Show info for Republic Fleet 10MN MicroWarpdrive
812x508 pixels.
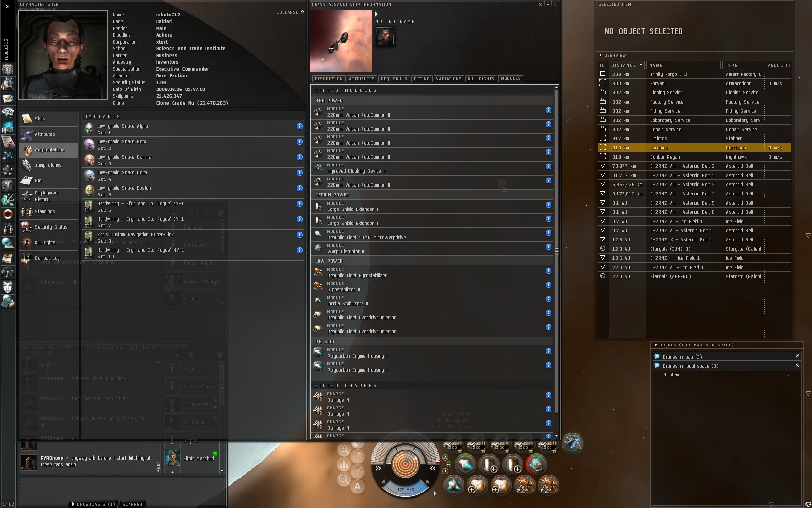point(549,233)
